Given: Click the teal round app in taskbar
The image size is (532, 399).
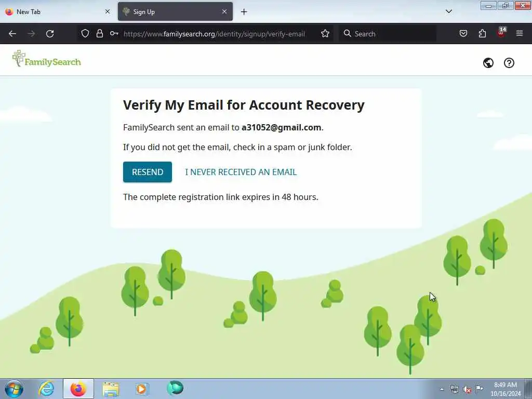Looking at the screenshot, I should (175, 388).
